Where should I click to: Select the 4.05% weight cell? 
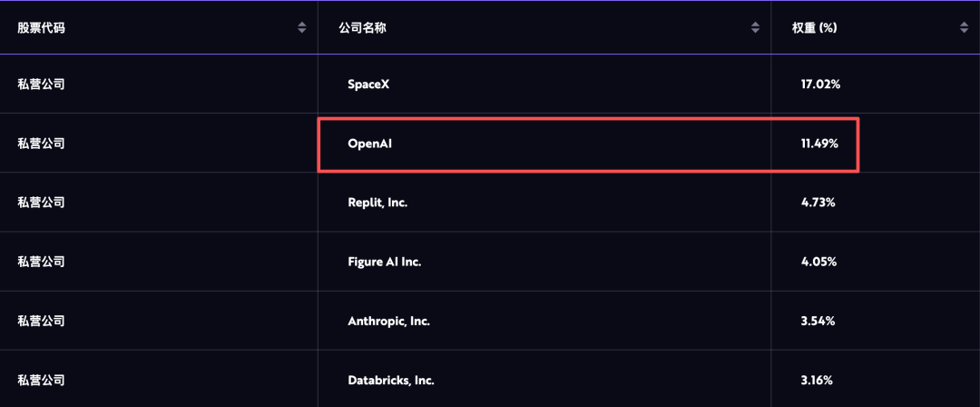[818, 262]
